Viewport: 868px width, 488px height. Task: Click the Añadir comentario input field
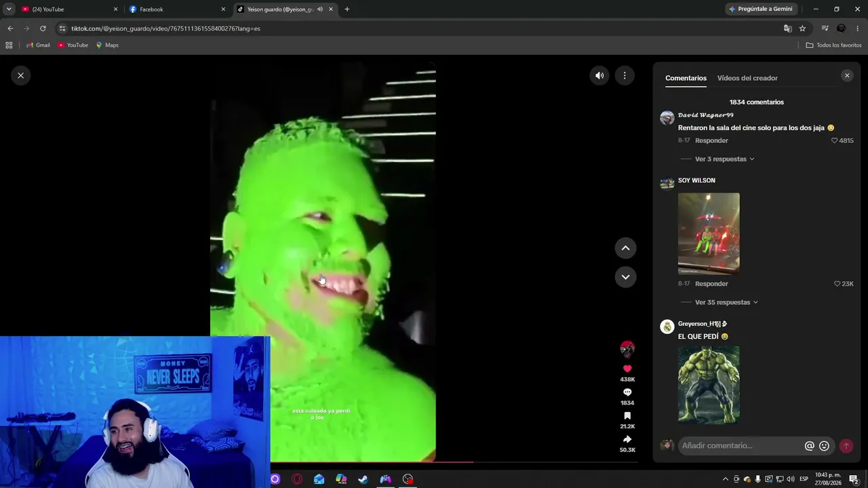741,446
